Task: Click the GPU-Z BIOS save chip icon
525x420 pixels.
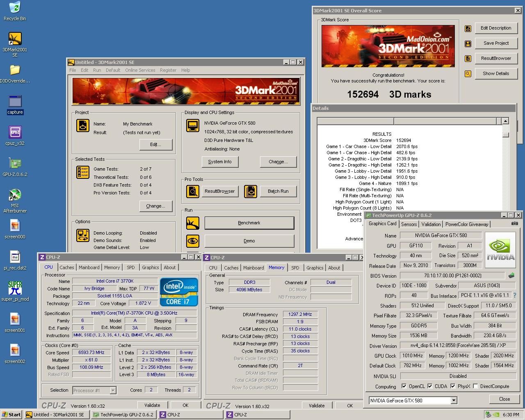Action: point(511,276)
